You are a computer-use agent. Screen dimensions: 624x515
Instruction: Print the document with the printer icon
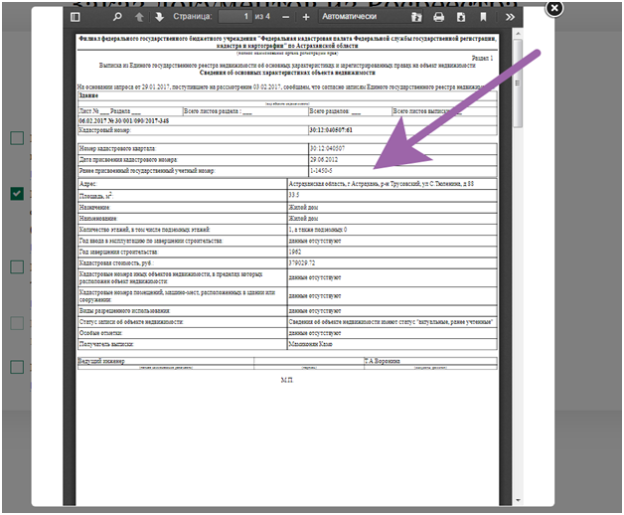(438, 17)
